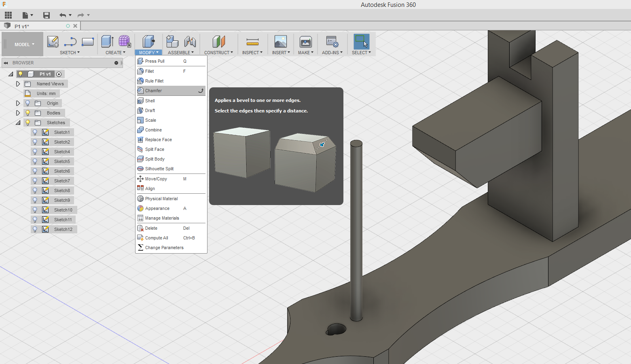Show Sketch12 using its lightbulb

click(x=35, y=229)
